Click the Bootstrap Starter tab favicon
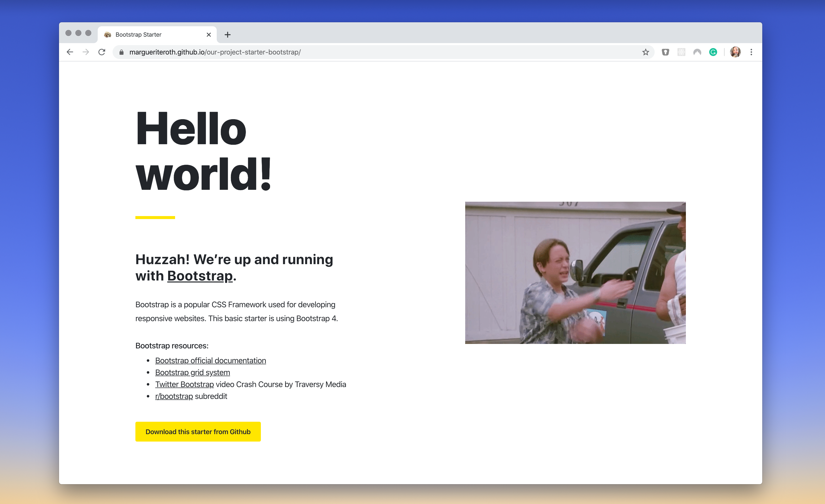825x504 pixels. (107, 34)
